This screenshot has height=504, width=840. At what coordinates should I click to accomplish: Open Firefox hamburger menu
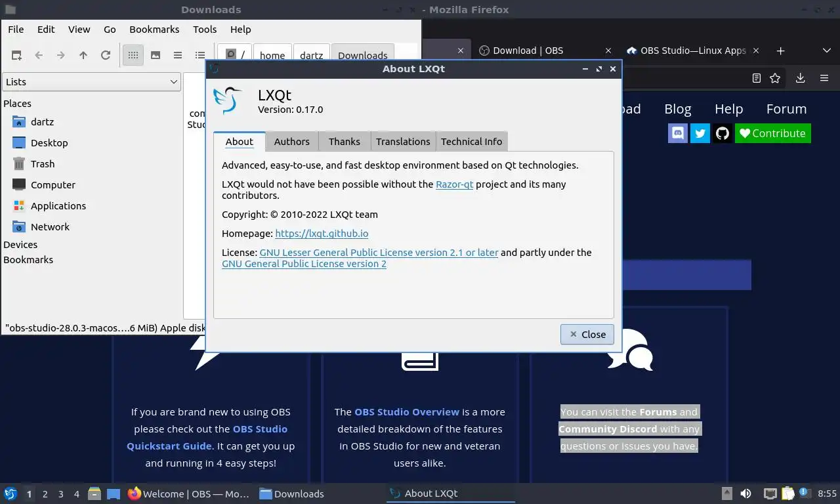[824, 78]
